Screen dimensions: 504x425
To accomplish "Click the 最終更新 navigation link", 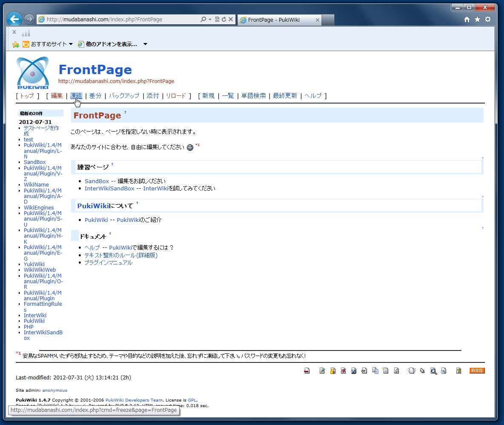I will [x=285, y=95].
